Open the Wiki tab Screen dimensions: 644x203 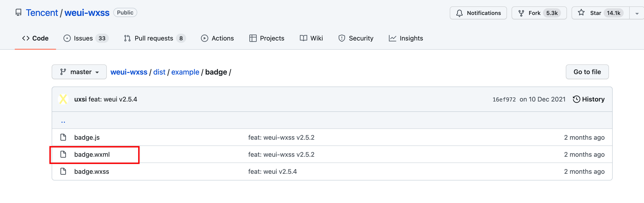point(311,38)
